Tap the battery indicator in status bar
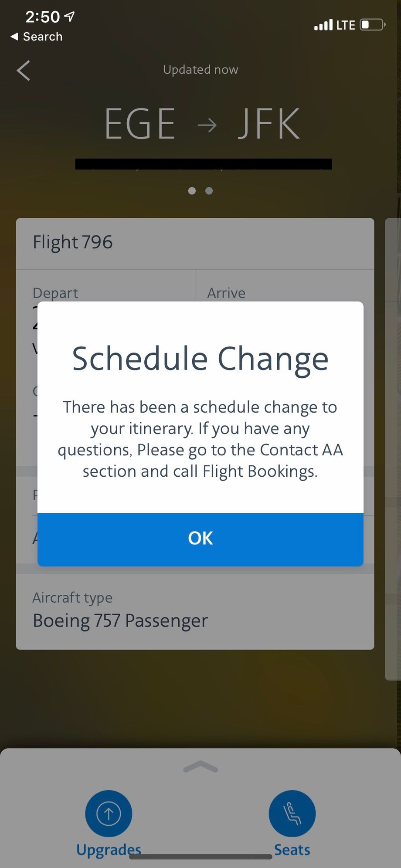The width and height of the screenshot is (401, 868). (372, 25)
